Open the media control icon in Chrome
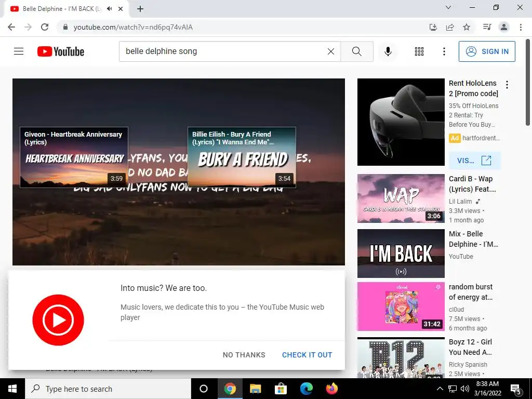532x399 pixels. coord(487,27)
